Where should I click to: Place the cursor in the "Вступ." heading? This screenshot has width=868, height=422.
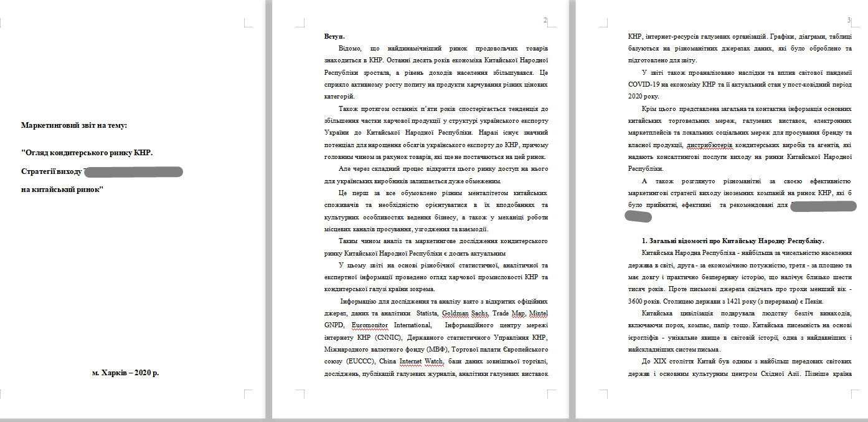[334, 37]
